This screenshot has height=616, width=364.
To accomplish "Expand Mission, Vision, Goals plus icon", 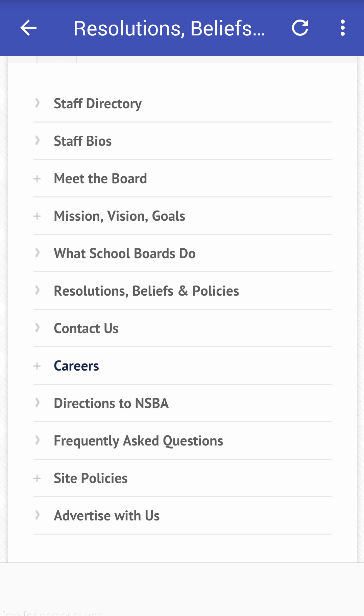I will tap(37, 216).
